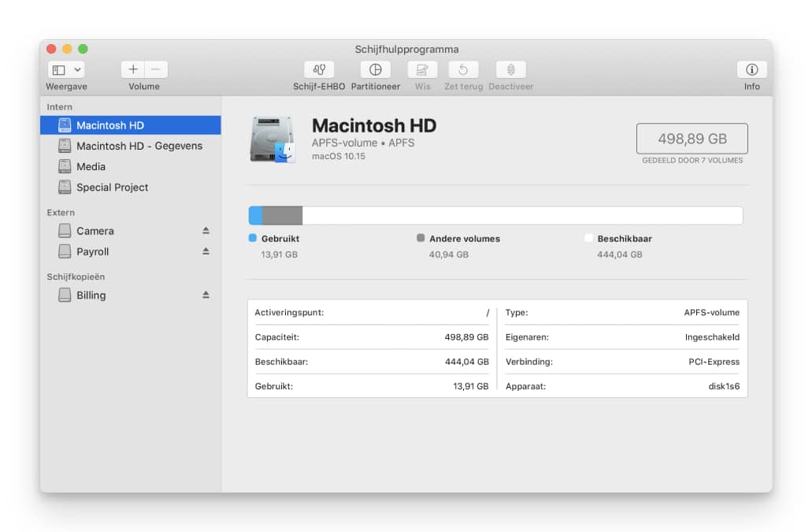Click the gray Andere volumes legend swatch

point(421,238)
